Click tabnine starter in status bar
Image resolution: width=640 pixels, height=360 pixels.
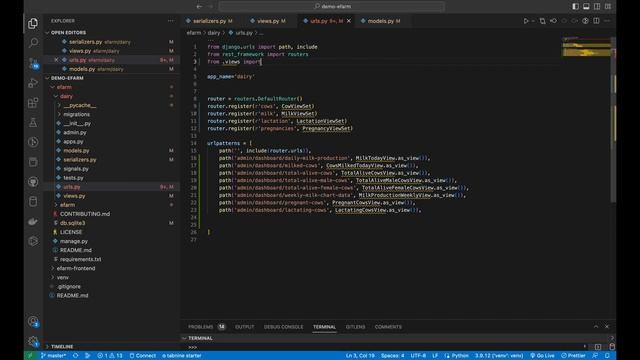click(182, 356)
